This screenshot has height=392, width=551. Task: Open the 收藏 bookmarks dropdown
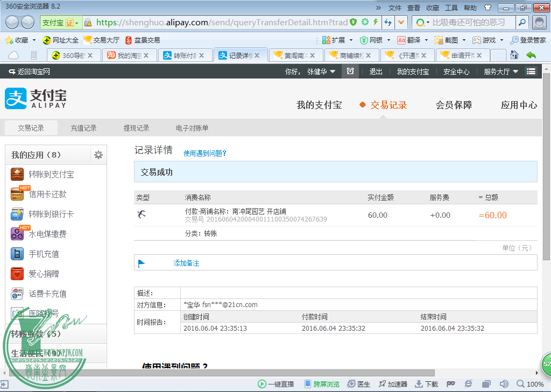[20, 40]
